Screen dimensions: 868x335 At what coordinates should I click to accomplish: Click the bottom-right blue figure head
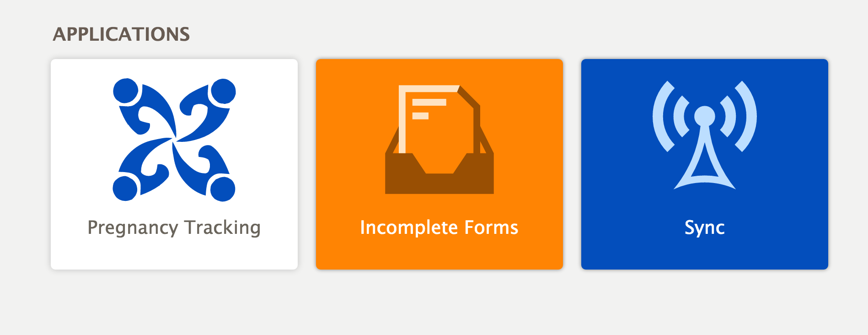(x=223, y=189)
